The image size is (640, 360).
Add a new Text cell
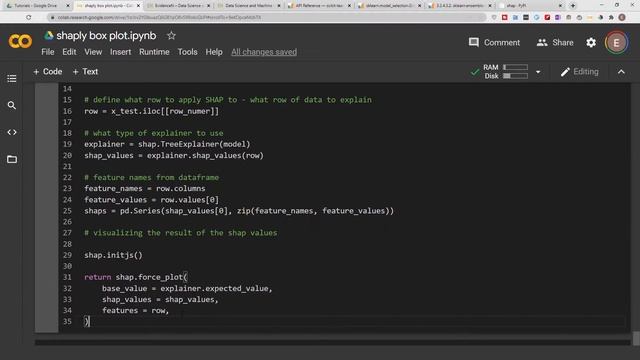[x=85, y=72]
